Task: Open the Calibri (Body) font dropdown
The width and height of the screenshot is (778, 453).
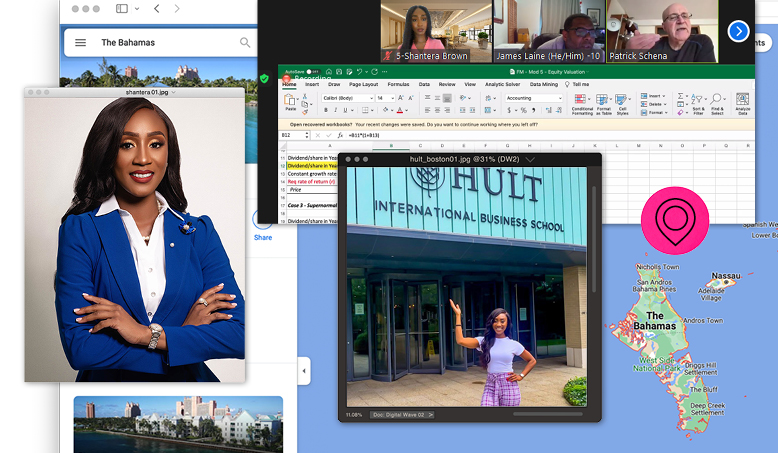Action: (347, 98)
